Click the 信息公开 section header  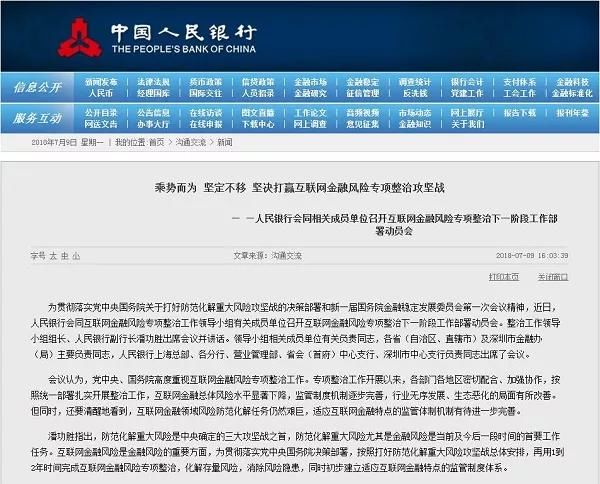click(37, 88)
